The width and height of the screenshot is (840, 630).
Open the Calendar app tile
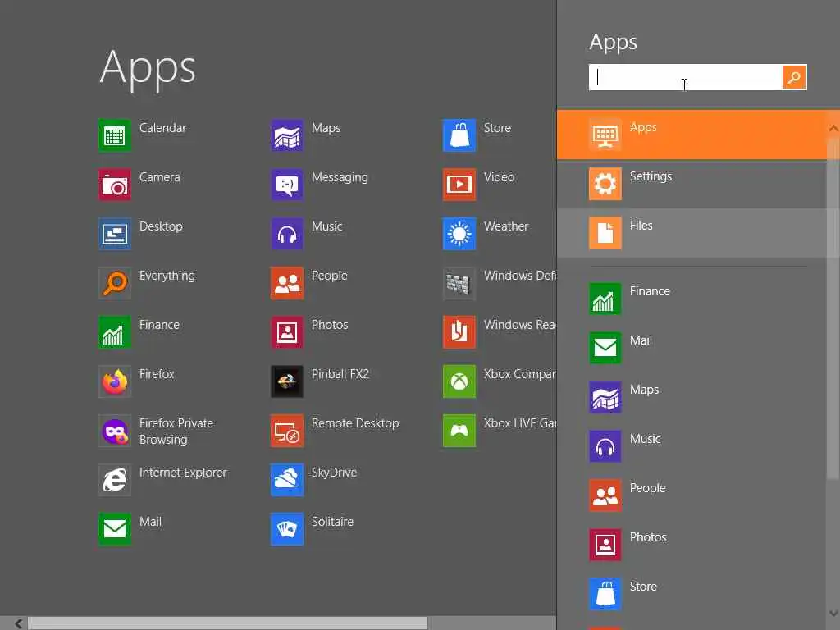(115, 135)
